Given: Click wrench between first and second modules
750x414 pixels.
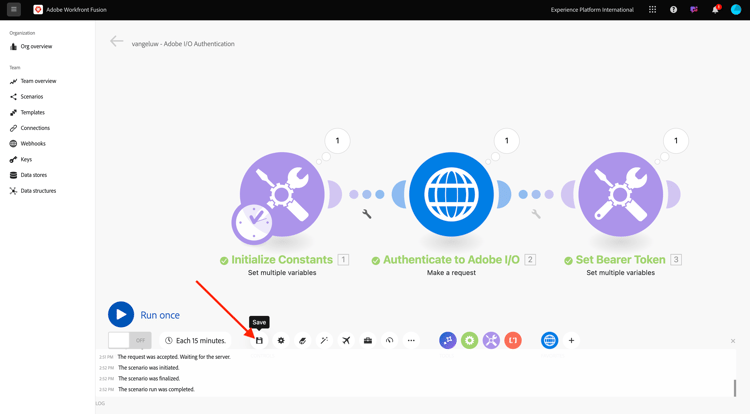Looking at the screenshot, I should tap(367, 214).
